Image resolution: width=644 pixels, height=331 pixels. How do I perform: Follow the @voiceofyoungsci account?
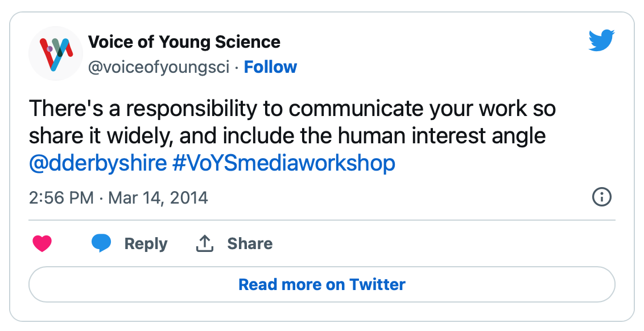click(x=270, y=67)
